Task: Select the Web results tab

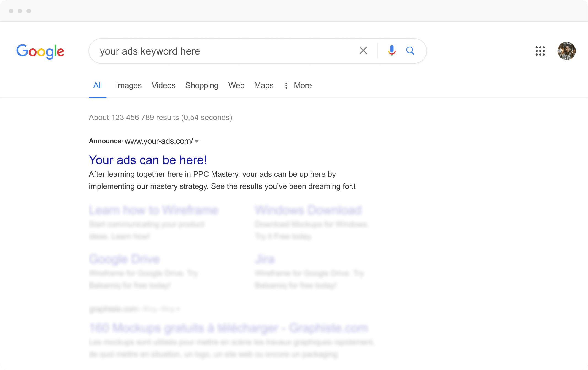Action: click(x=236, y=86)
